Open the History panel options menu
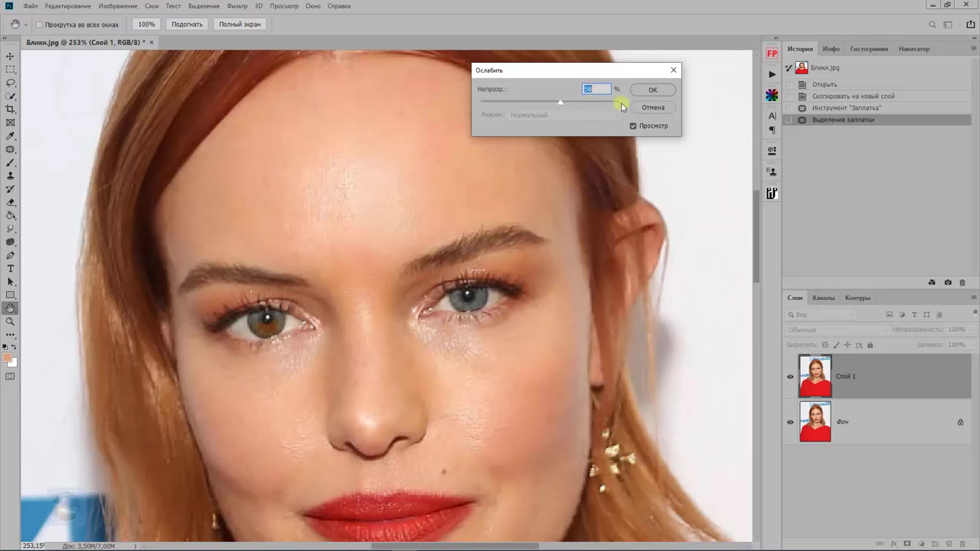Screen dimensions: 980x551 [x=974, y=49]
